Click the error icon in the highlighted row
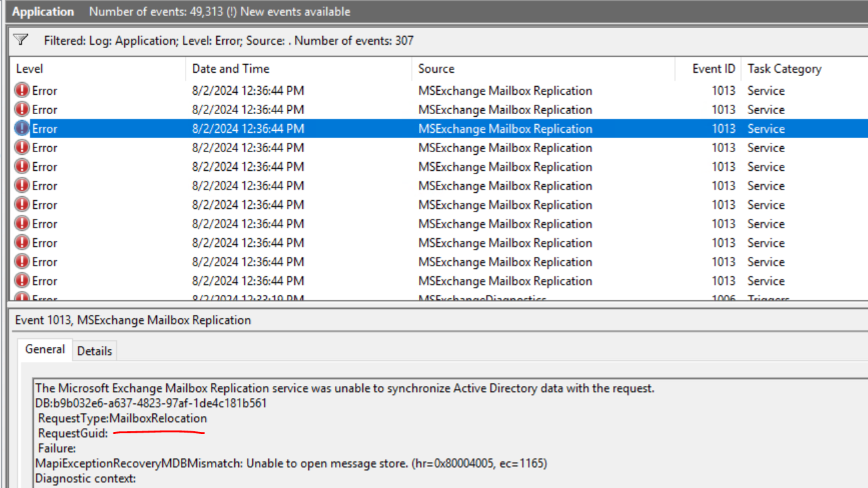868x488 pixels. (x=22, y=128)
